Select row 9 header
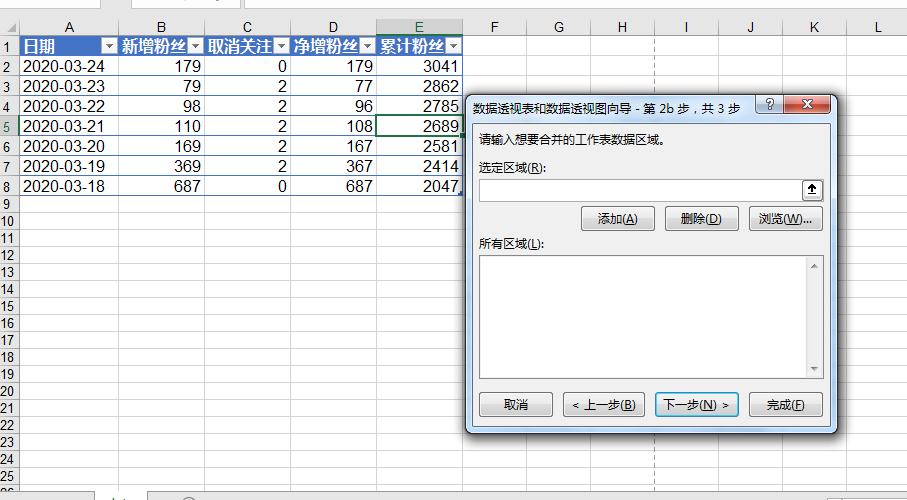 point(8,204)
